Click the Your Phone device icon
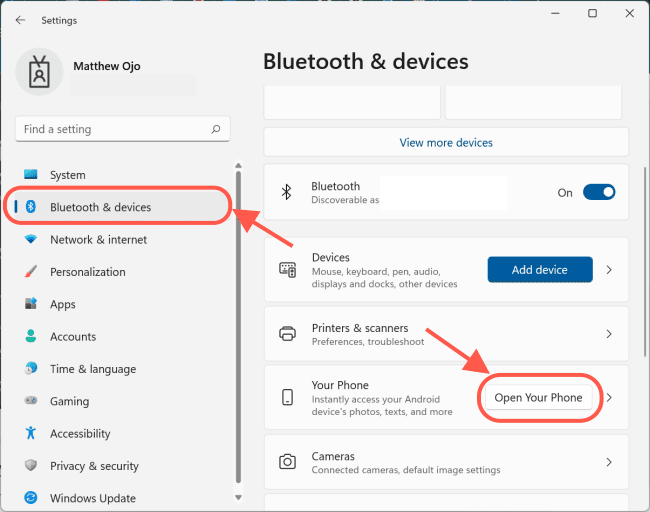The image size is (650, 512). tap(287, 398)
